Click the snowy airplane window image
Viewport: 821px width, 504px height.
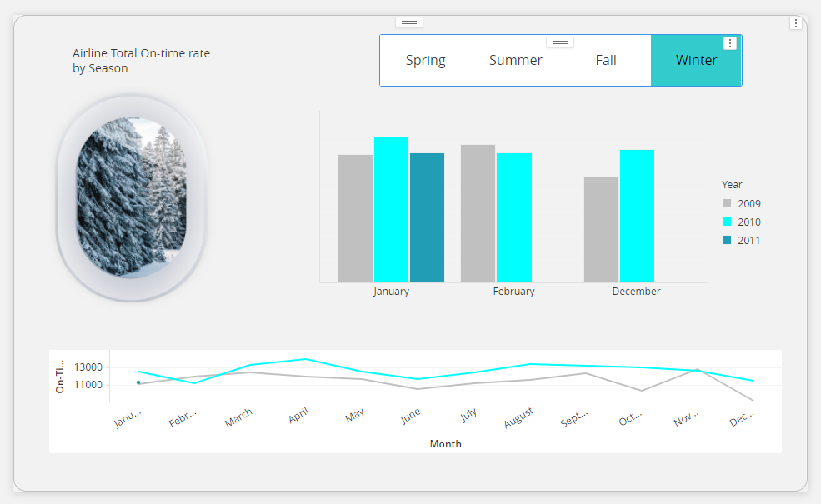131,197
